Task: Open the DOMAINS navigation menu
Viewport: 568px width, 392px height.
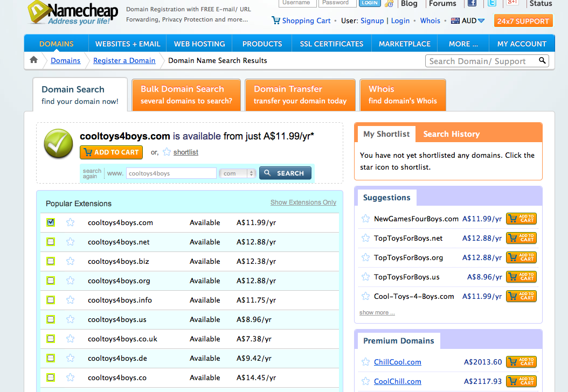Action: (x=57, y=44)
